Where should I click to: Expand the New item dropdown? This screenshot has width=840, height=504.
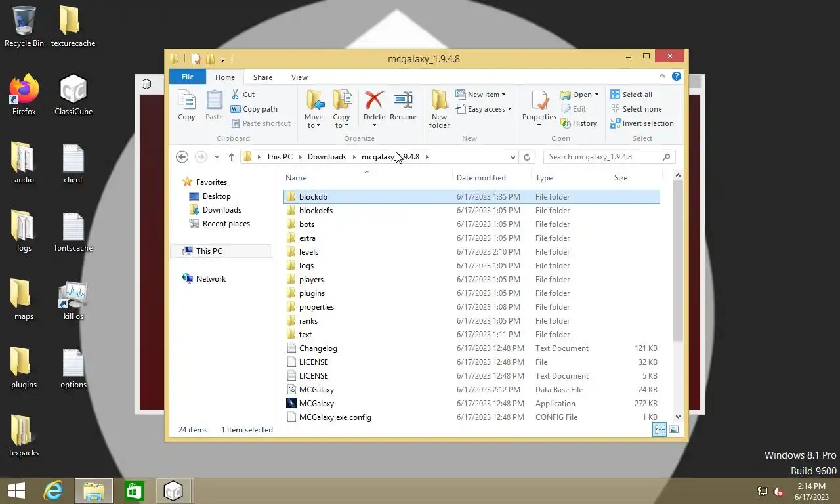point(503,94)
